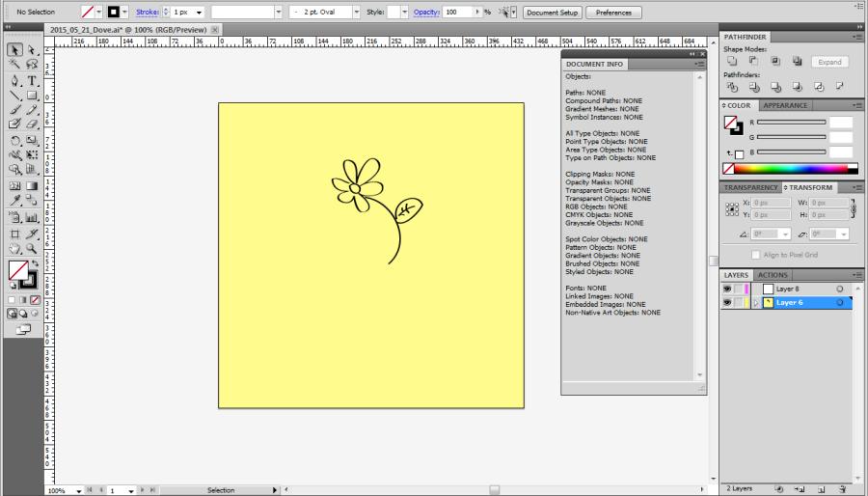
Task: Close the 2015_05_21_Dove.ai document tab
Action: click(x=215, y=30)
